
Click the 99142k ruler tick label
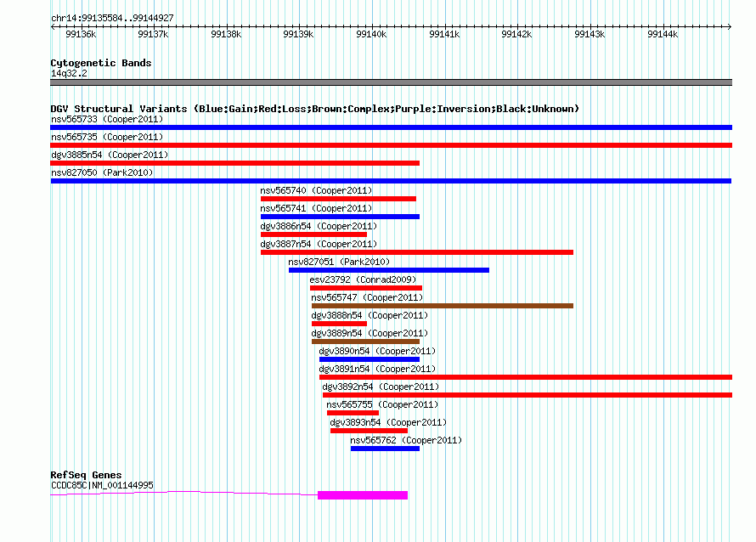click(516, 34)
